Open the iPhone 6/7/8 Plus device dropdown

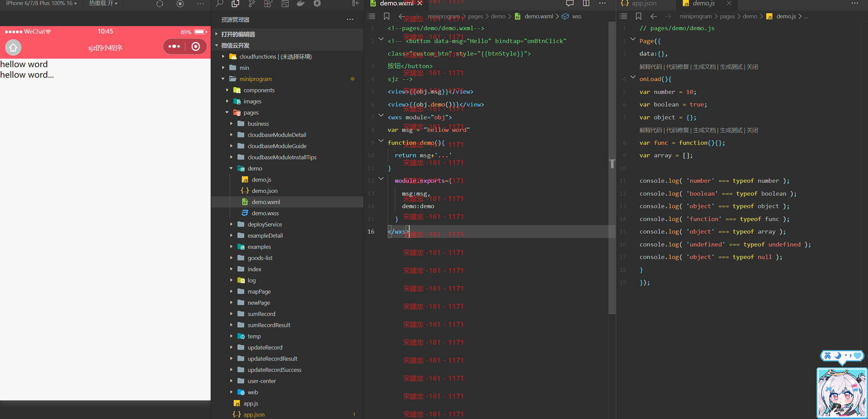41,3
